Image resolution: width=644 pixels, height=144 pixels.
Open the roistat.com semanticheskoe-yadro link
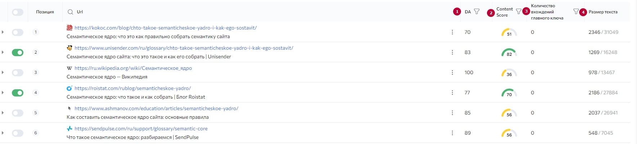pyautogui.click(x=133, y=88)
